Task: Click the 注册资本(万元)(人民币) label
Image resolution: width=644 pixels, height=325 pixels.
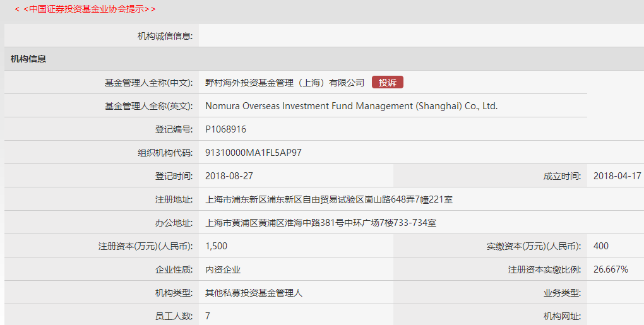Action: [x=145, y=246]
